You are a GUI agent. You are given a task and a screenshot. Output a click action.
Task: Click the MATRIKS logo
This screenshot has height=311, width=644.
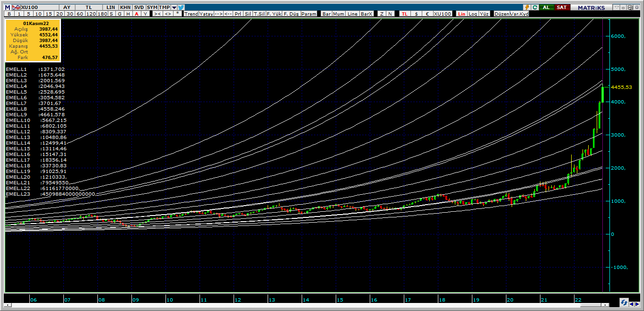591,8
